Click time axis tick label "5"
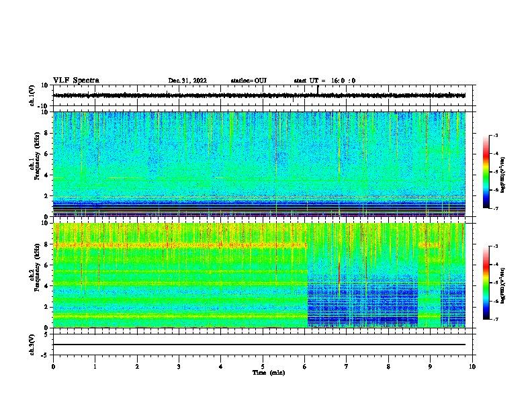Viewport: 532px width, 411px height. point(263,367)
